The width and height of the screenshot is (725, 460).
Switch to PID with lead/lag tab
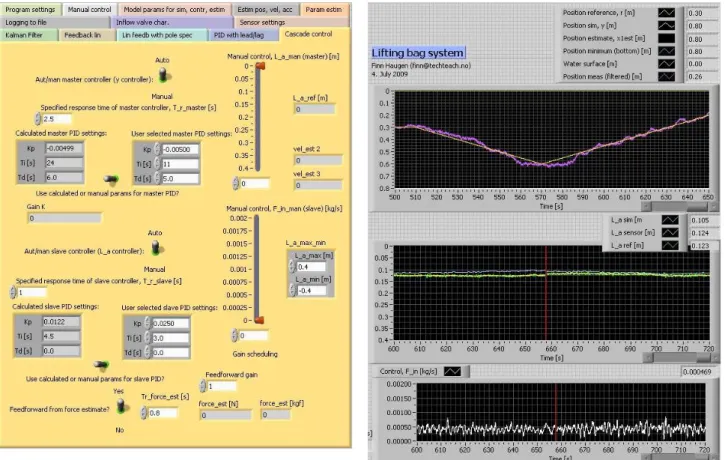[x=243, y=35]
